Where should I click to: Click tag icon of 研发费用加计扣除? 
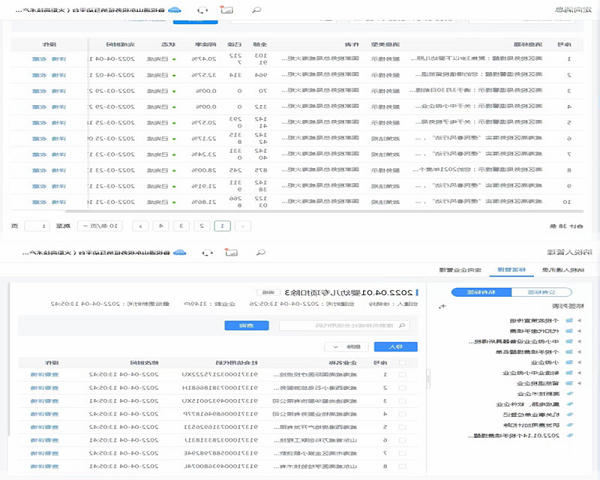point(569,425)
